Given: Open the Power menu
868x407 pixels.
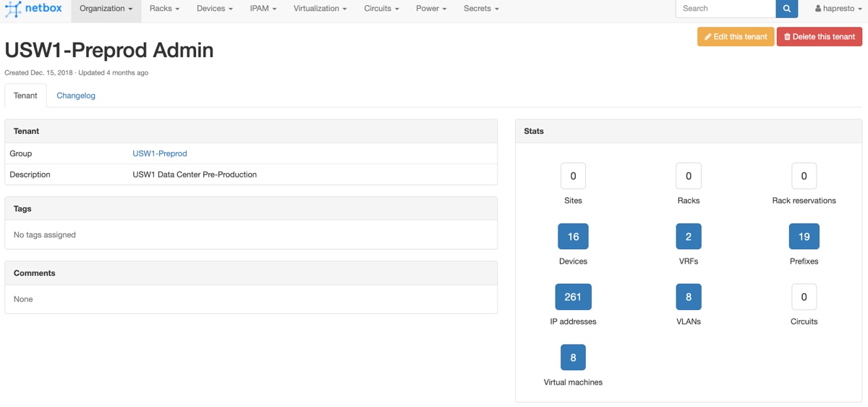Looking at the screenshot, I should click(x=431, y=9).
